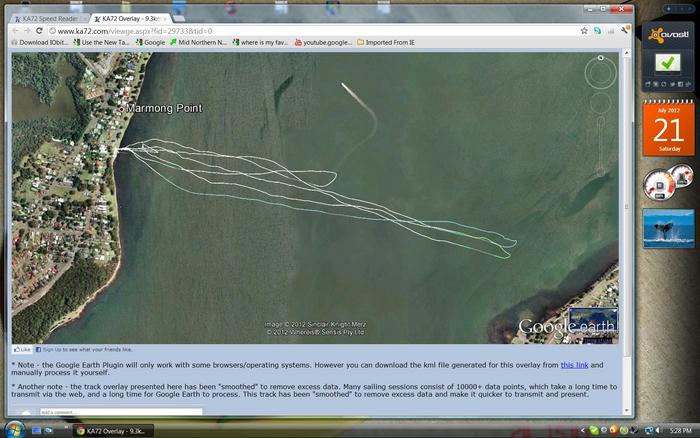Click the Google Earth pan joystick circle

point(600,102)
